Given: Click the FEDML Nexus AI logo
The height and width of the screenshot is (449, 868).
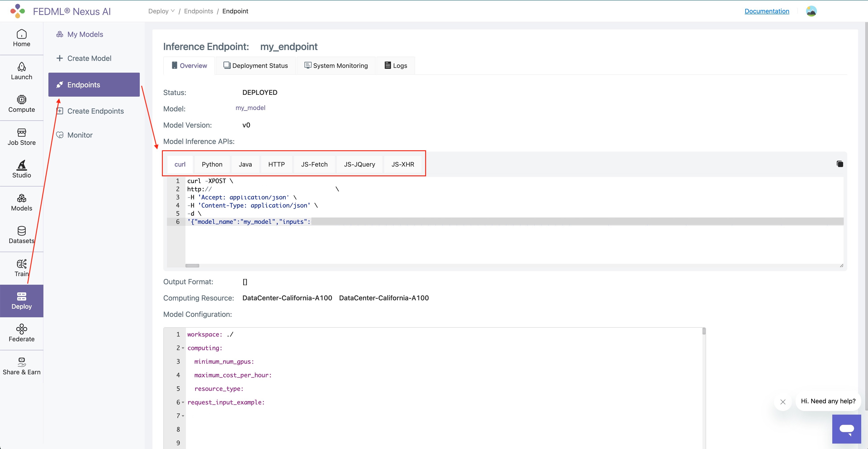Looking at the screenshot, I should [61, 11].
